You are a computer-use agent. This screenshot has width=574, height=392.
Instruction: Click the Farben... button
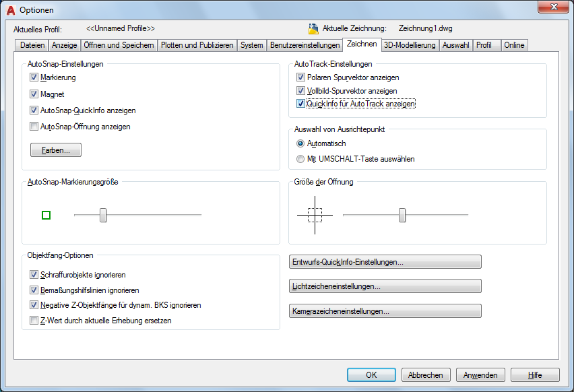pyautogui.click(x=56, y=150)
